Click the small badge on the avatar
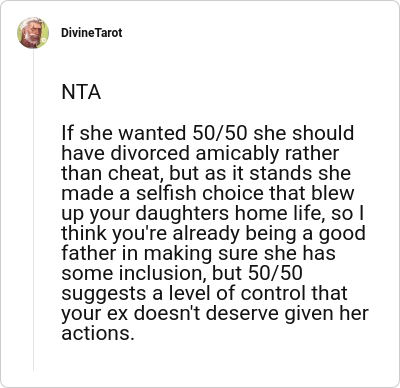Viewport: 400px width, 388px height. coord(44,39)
